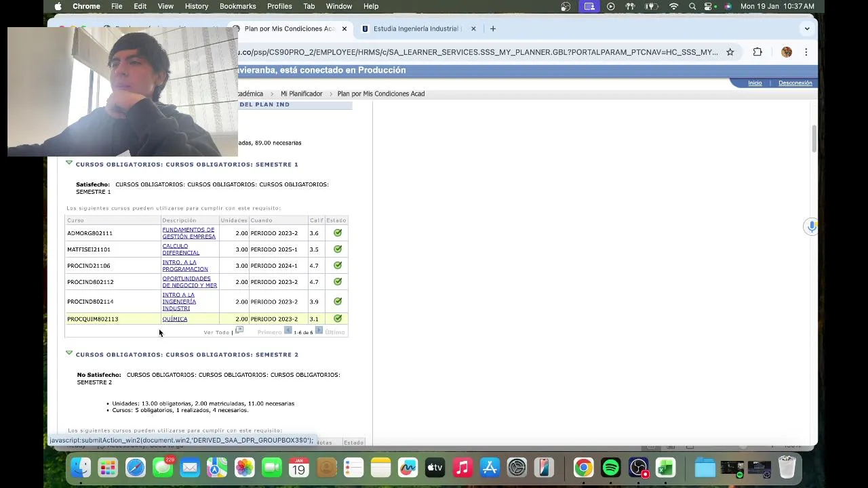Screen dimensions: 868x488
Task: Close the Estudia Ingeniería Industrial tab
Action: coord(473,28)
